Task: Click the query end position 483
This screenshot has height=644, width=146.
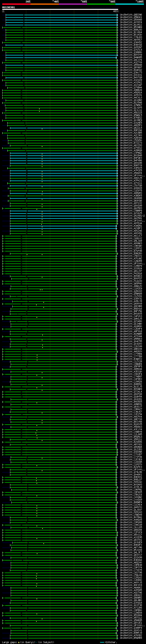Action: [115, 11]
